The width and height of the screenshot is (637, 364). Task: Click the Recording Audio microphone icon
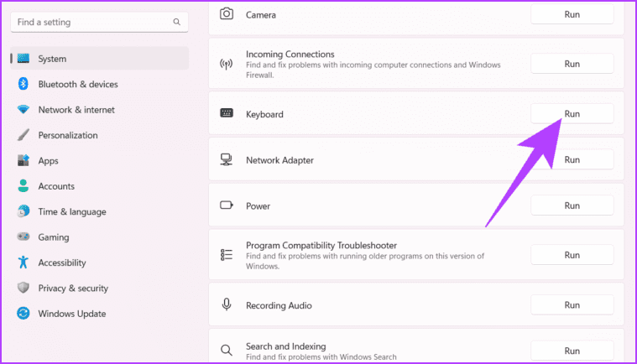(x=227, y=304)
